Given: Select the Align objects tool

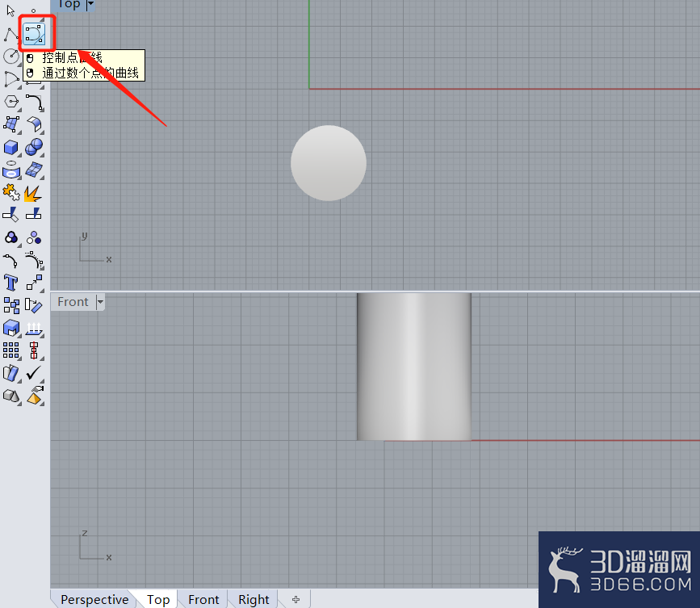Looking at the screenshot, I should (x=34, y=351).
